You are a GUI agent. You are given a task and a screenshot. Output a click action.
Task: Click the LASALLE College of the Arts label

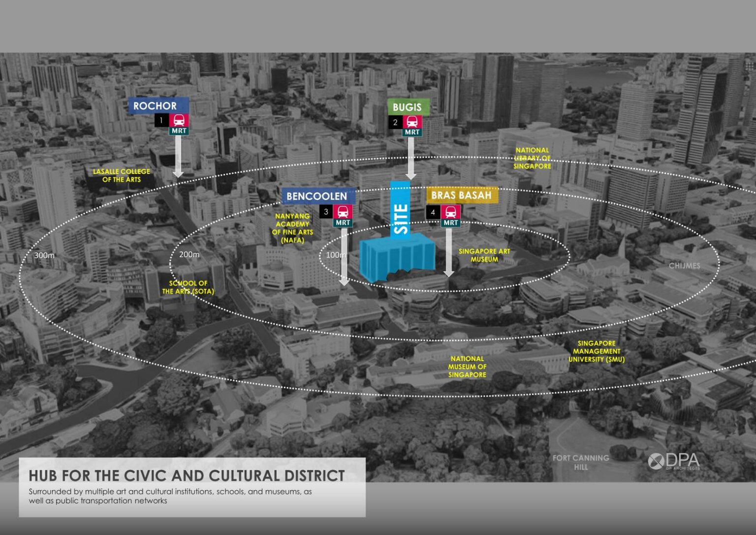click(122, 175)
